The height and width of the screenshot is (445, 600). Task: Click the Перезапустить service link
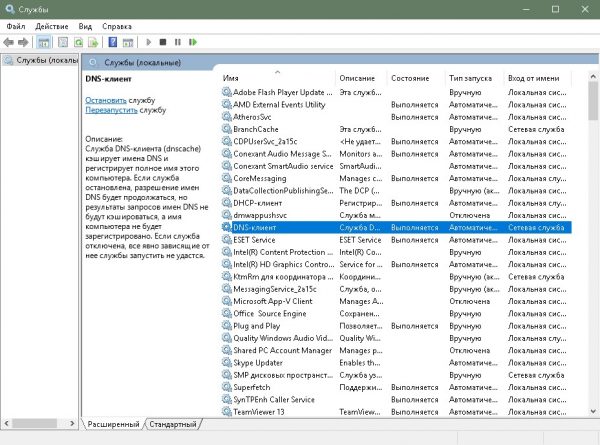pos(112,111)
